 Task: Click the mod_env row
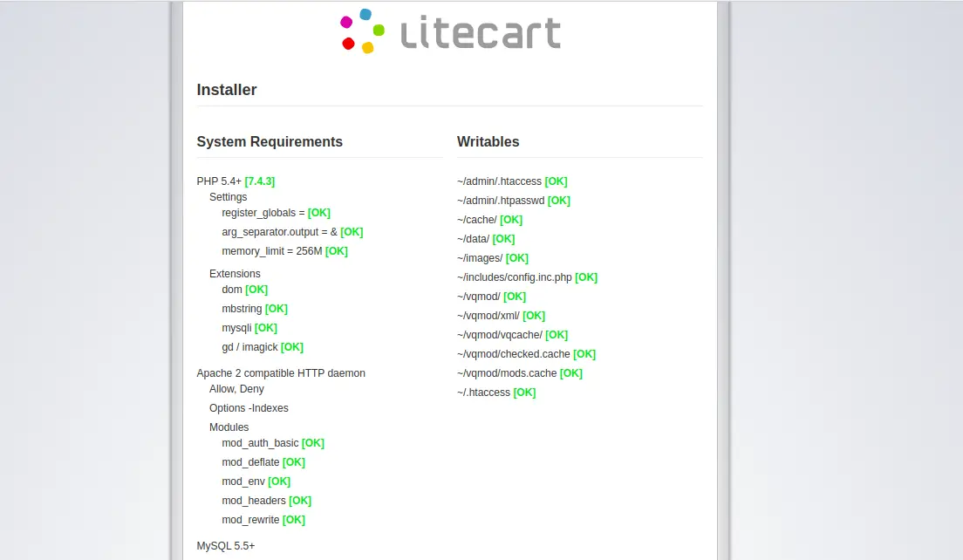click(x=256, y=481)
